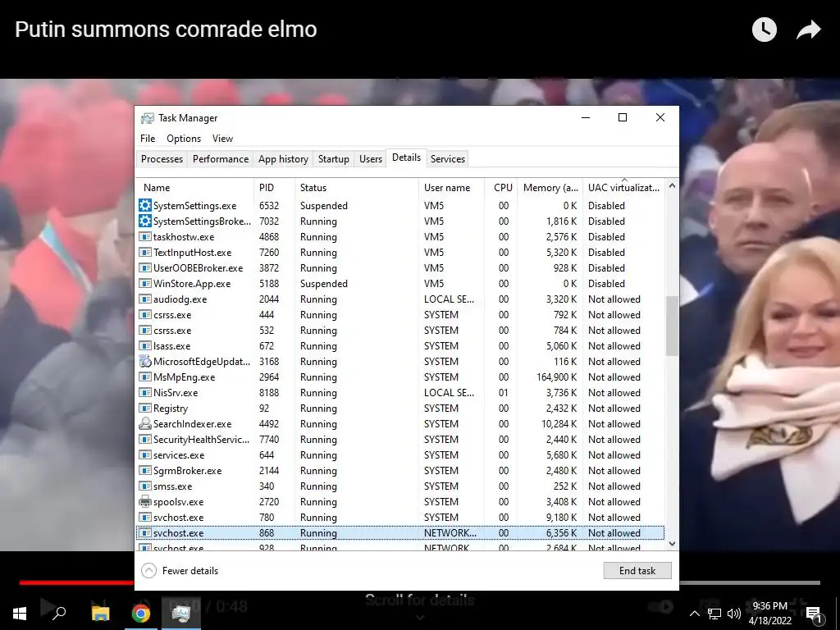This screenshot has width=840, height=630.
Task: Click the services.exe process icon
Action: (x=144, y=454)
